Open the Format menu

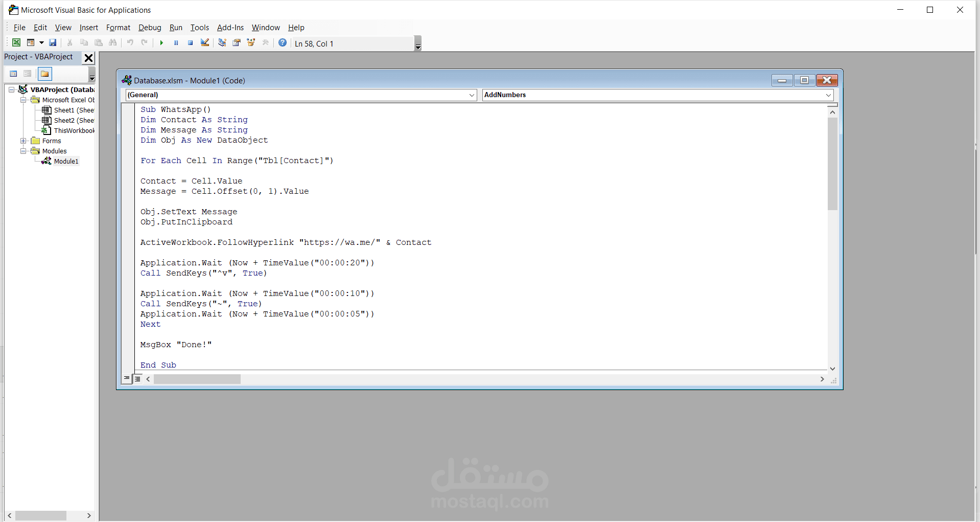pos(118,28)
